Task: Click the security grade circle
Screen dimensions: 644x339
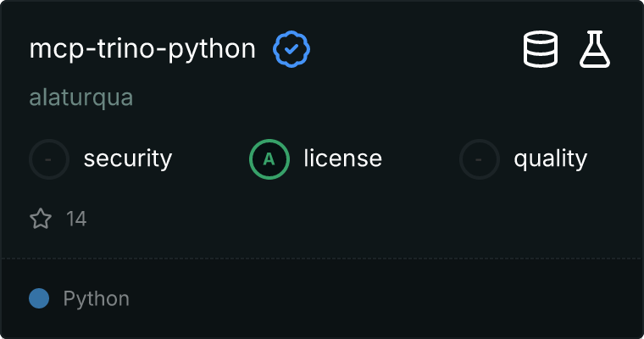Action: (x=49, y=158)
